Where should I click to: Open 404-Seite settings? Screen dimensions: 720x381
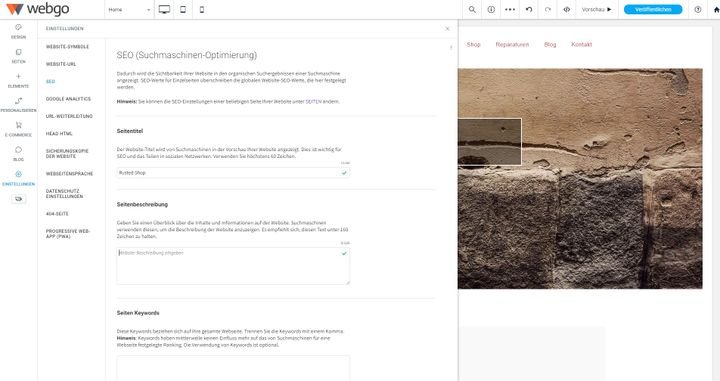point(57,214)
